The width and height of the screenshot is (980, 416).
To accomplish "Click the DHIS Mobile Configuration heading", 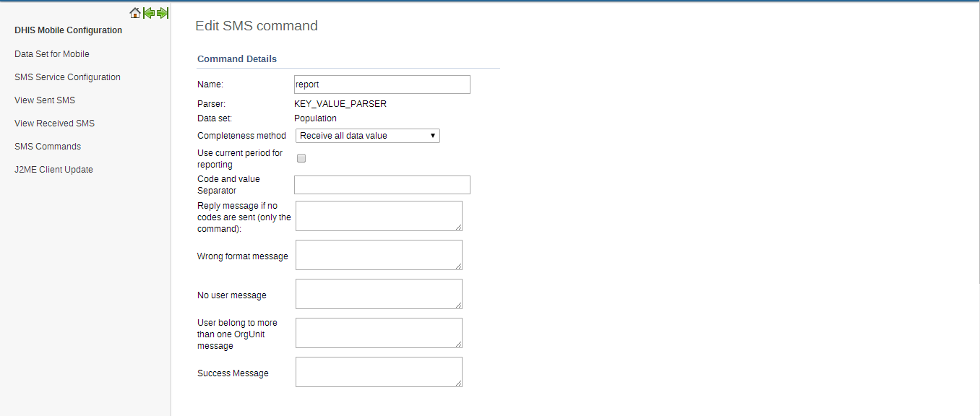I will 68,30.
